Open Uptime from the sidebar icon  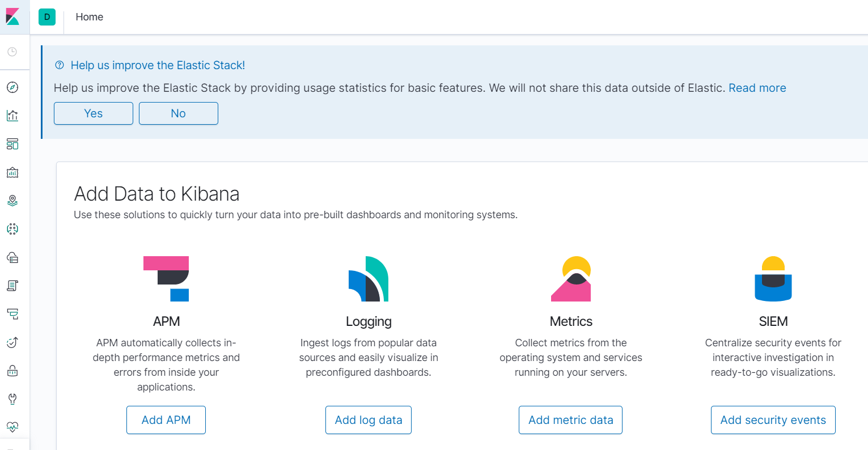(12, 342)
